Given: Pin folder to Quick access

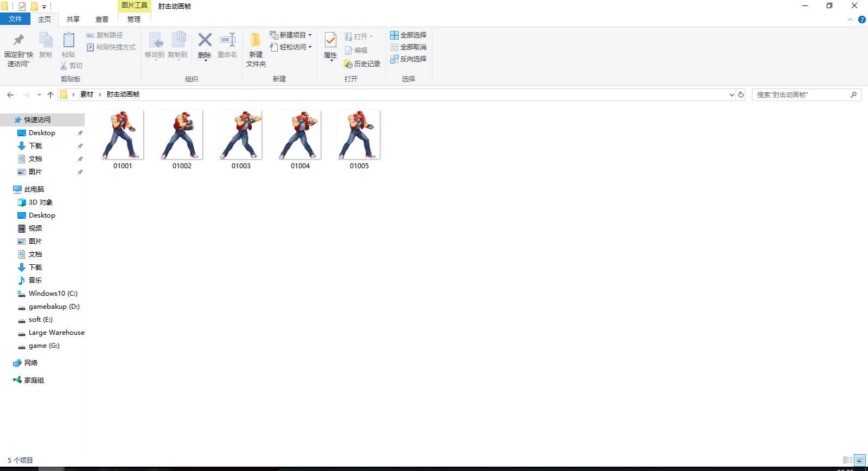Looking at the screenshot, I should point(18,50).
